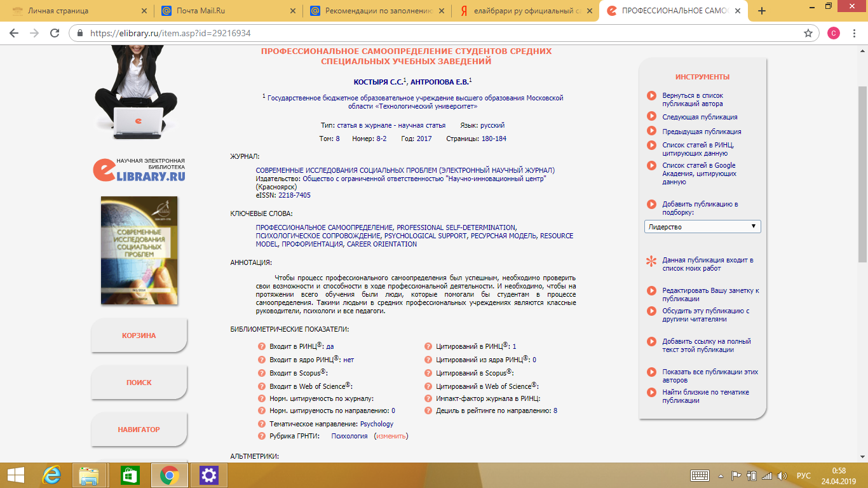This screenshot has height=488, width=868.
Task: Click 'Следующая публикация' link
Action: coord(700,117)
